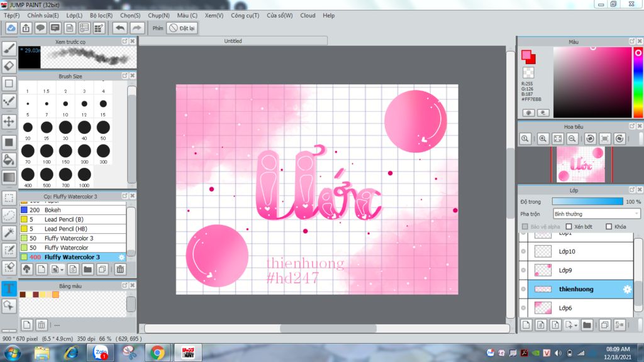Click the vertical hue bar in Màu panel
Image resolution: width=644 pixels, height=362 pixels.
[x=638, y=82]
